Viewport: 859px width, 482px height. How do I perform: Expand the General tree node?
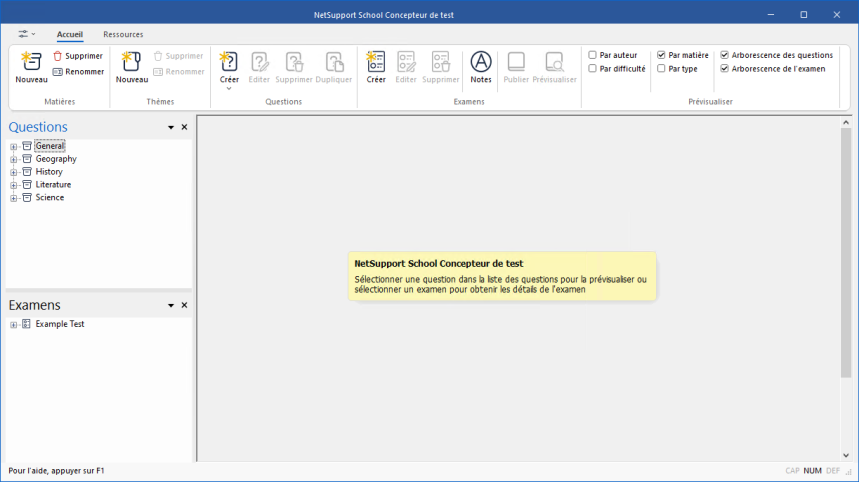point(13,147)
